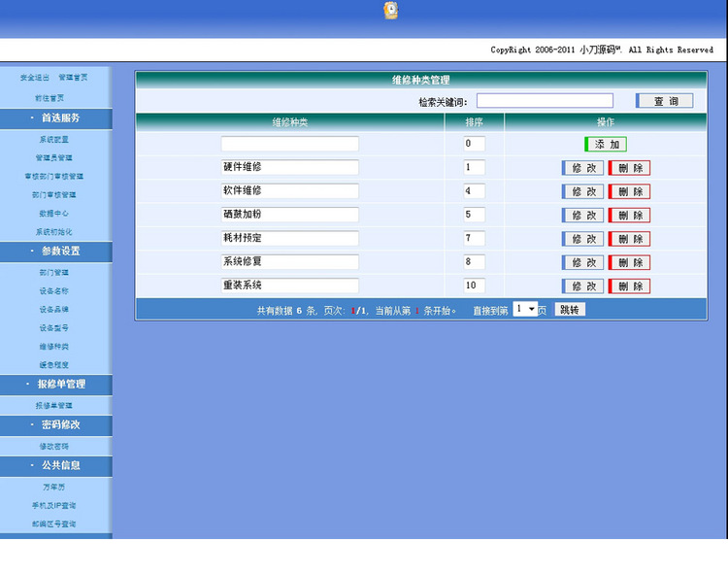Click the 安全退出 link in the sidebar
This screenshot has height=572, width=728.
pyautogui.click(x=34, y=78)
